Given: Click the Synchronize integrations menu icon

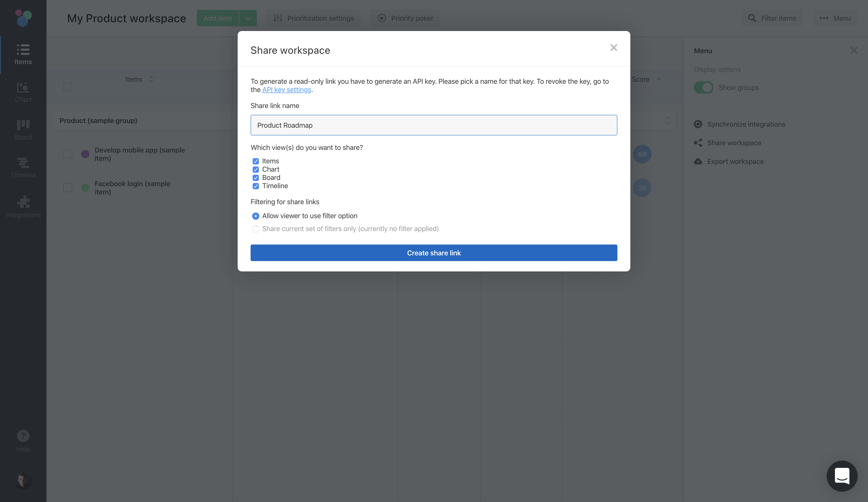Looking at the screenshot, I should click(698, 124).
